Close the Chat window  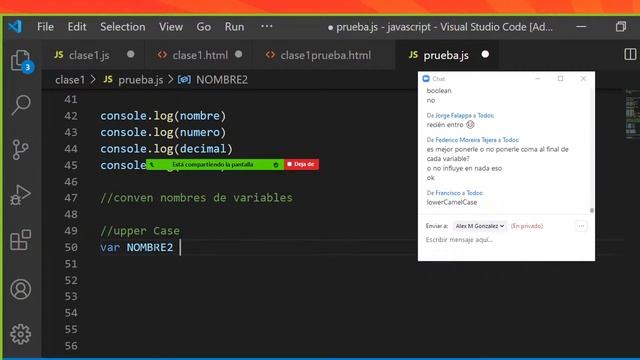[x=583, y=78]
